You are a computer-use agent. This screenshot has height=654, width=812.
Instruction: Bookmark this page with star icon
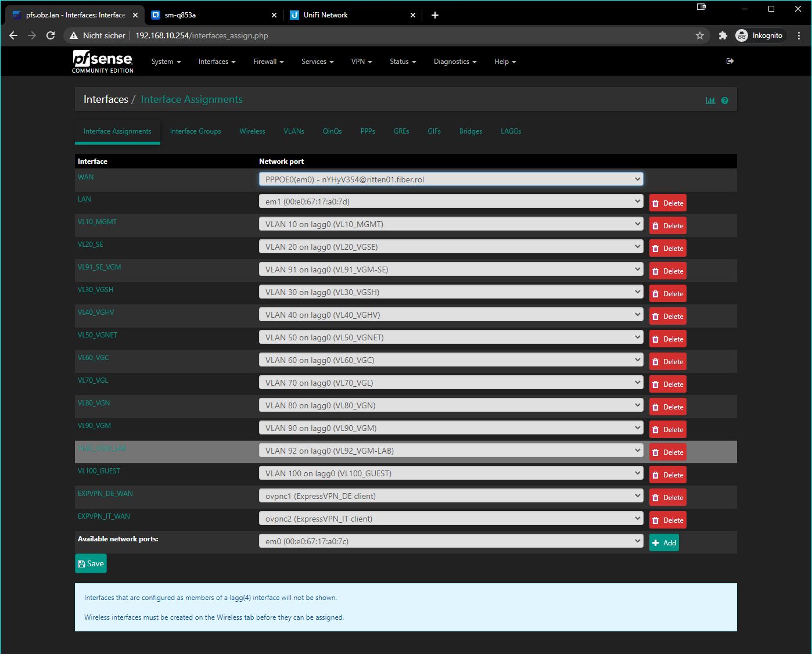click(x=700, y=35)
